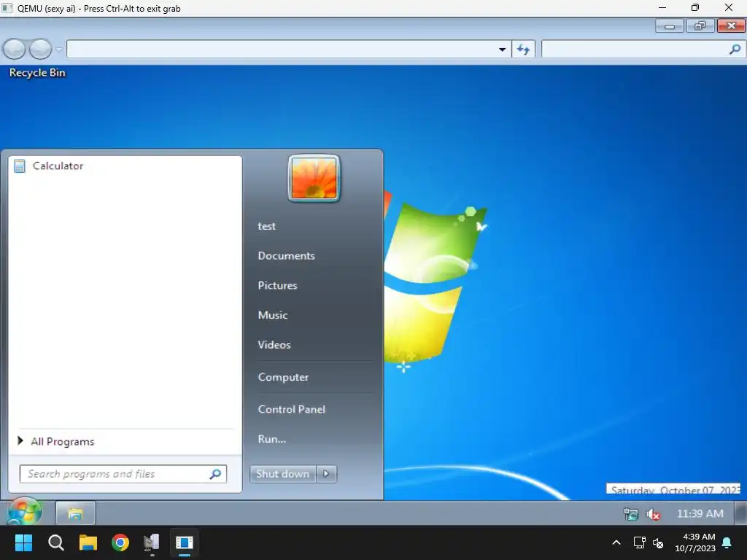Viewport: 747px width, 560px height.
Task: Show hidden icons in host tray
Action: tap(616, 542)
